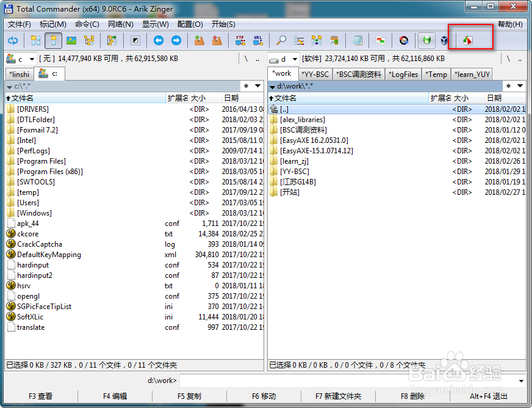
Task: Click the circular black-red toolbar icon
Action: tap(404, 41)
